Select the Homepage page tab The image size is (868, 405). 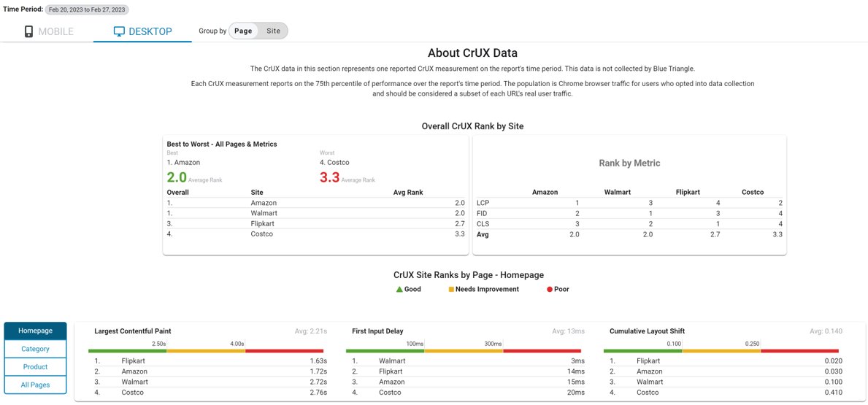pos(36,331)
